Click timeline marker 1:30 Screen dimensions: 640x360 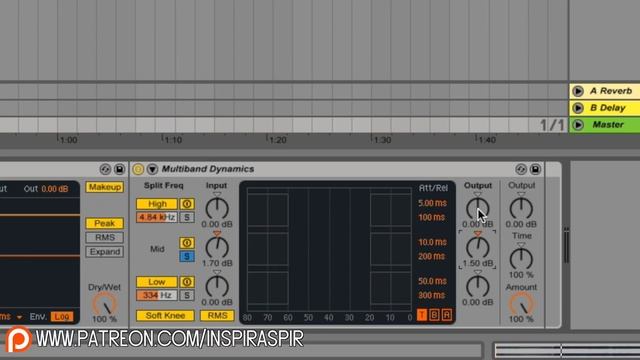tap(382, 140)
